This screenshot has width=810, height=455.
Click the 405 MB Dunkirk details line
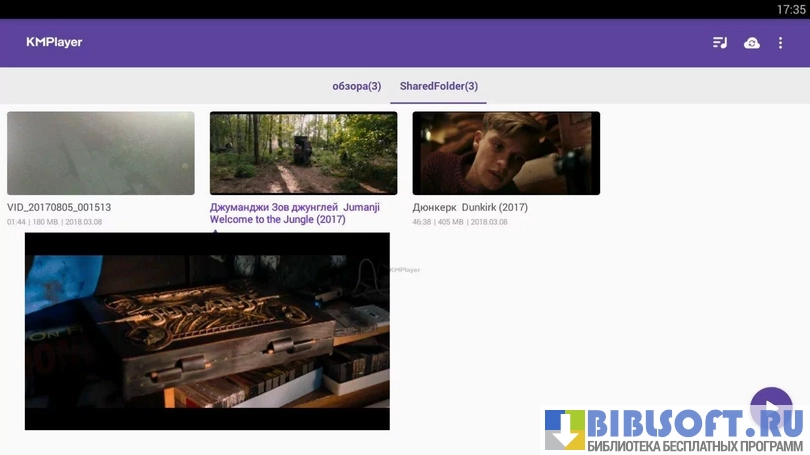pos(460,222)
